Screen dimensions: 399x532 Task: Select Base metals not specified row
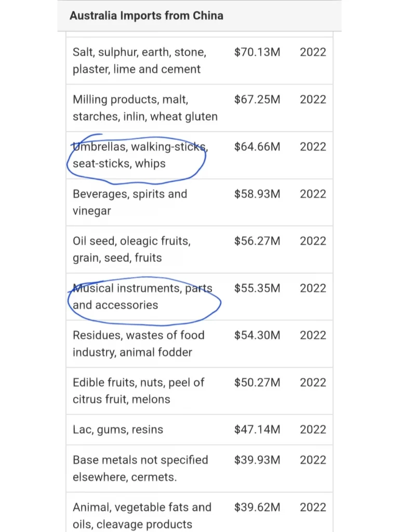[199, 469]
